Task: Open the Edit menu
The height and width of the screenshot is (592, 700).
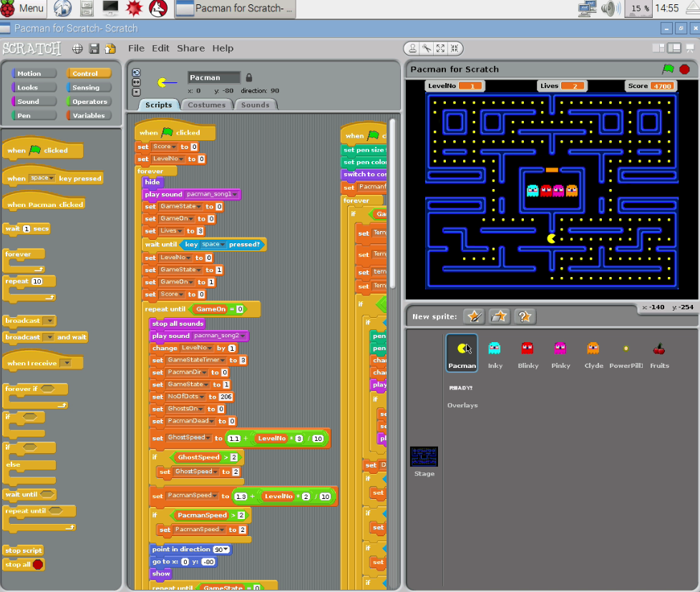Action: [160, 48]
